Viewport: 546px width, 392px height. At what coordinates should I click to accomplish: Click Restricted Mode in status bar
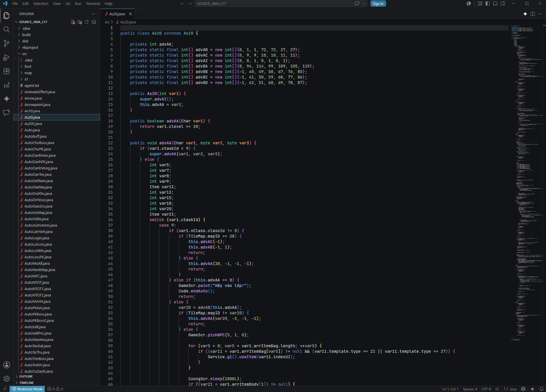point(27,389)
